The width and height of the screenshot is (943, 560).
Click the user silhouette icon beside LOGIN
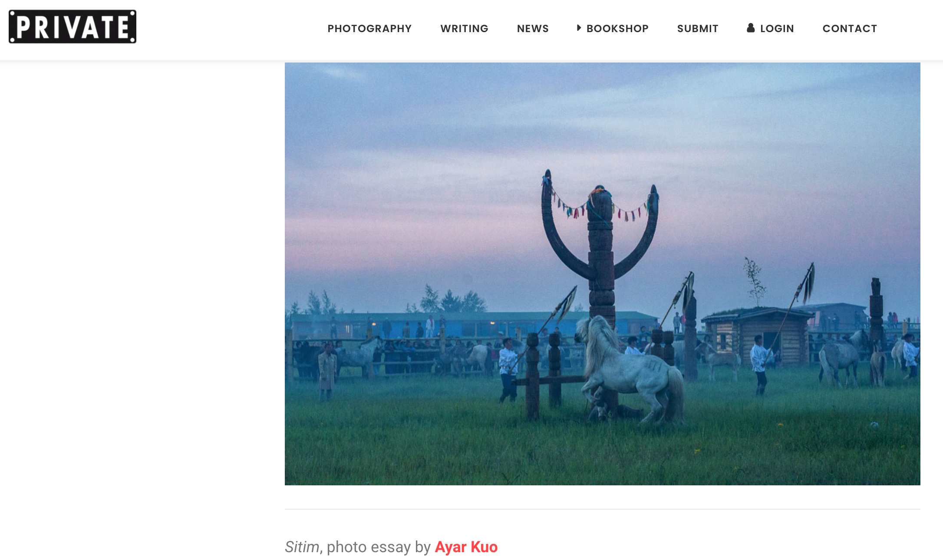tap(751, 28)
